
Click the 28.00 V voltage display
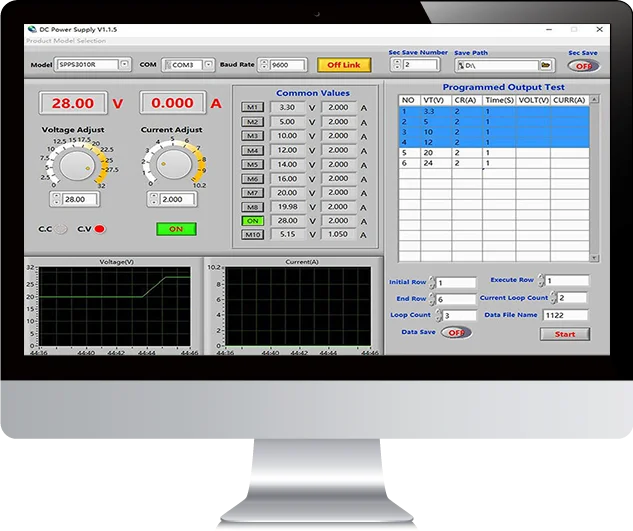pyautogui.click(x=73, y=103)
